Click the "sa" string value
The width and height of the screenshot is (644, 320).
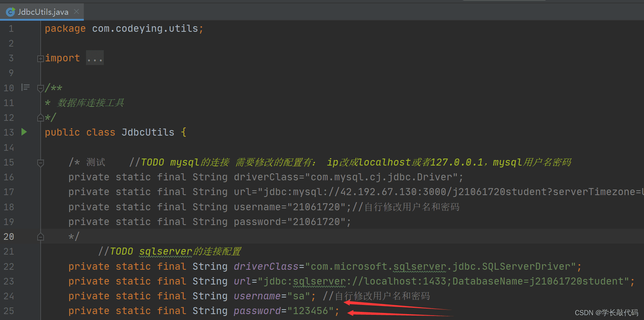pos(299,296)
